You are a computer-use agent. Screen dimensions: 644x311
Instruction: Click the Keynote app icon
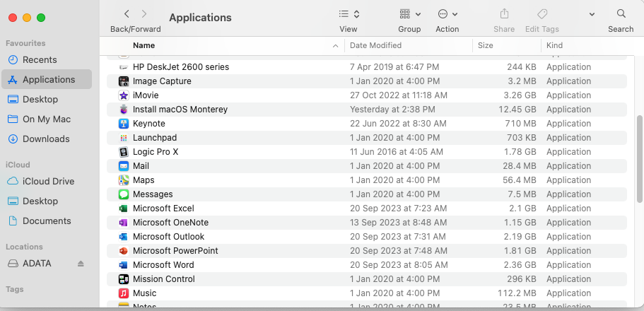click(x=123, y=124)
